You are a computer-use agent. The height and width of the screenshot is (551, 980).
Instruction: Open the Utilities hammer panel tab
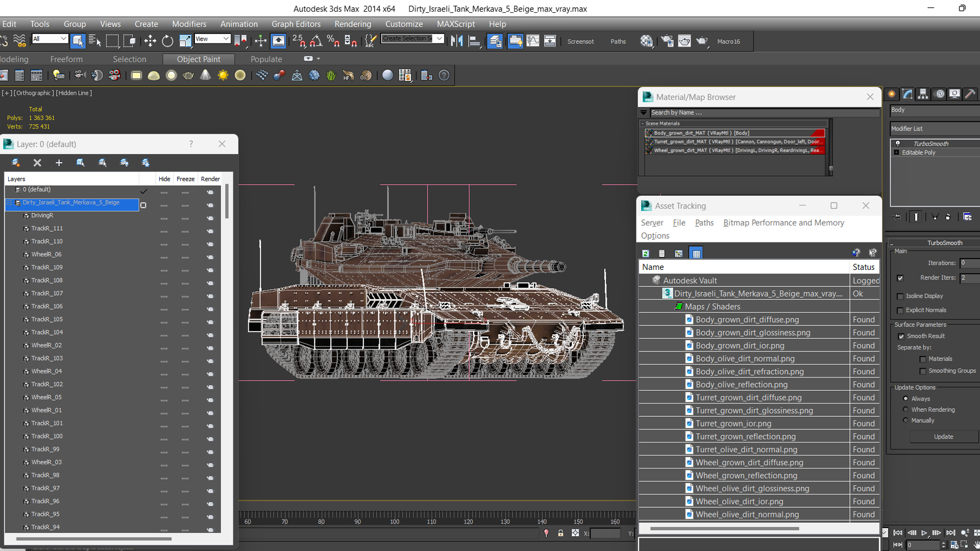point(970,94)
